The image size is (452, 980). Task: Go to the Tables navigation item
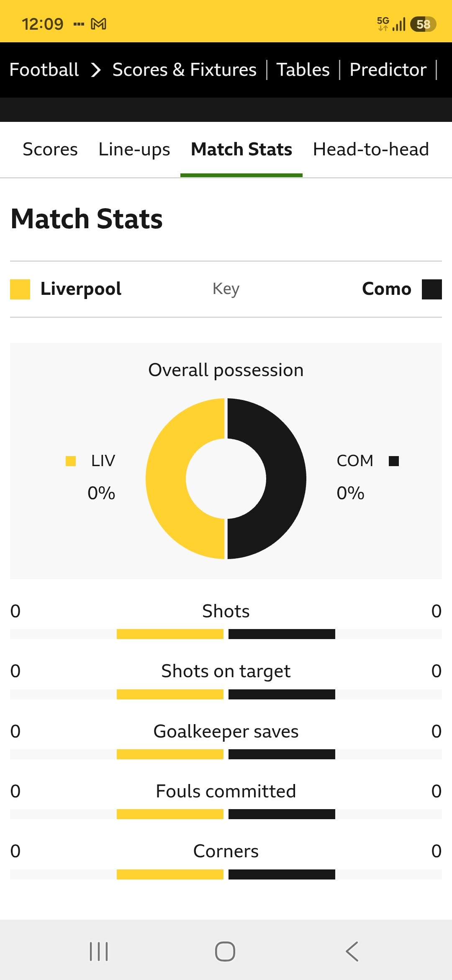303,70
